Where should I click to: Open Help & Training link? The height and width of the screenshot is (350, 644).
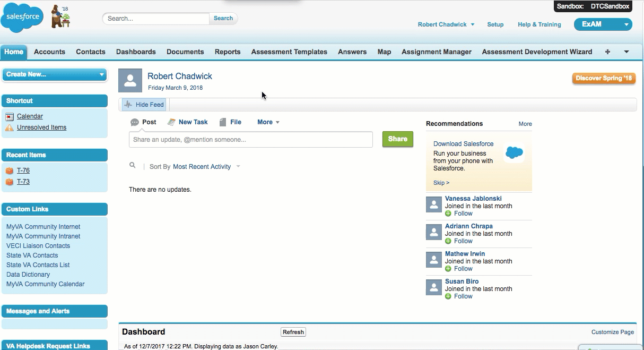[x=539, y=24]
